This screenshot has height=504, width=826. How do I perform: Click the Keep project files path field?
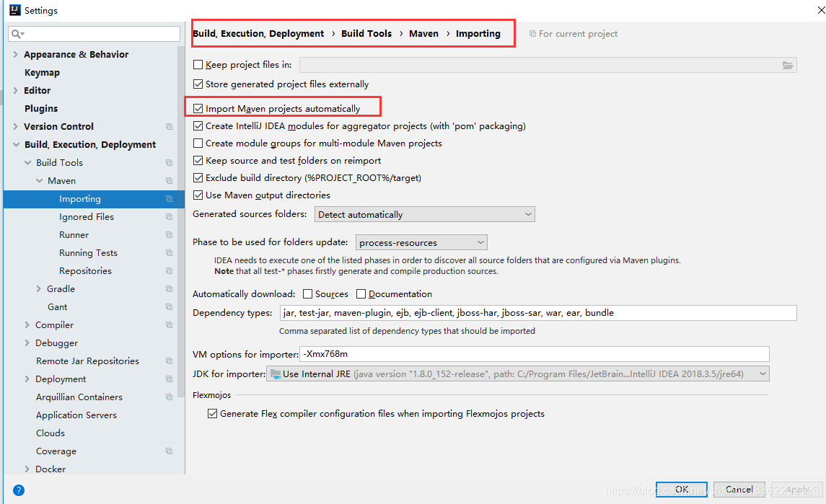pyautogui.click(x=548, y=65)
